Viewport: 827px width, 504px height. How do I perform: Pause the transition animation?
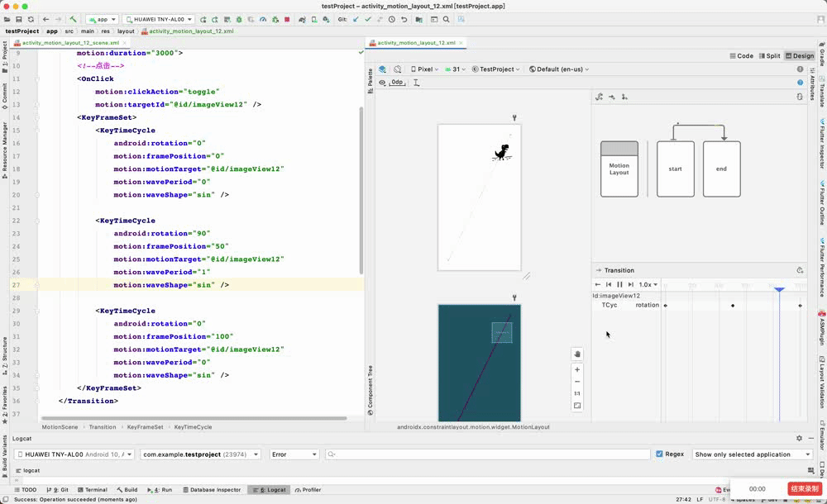tap(619, 285)
